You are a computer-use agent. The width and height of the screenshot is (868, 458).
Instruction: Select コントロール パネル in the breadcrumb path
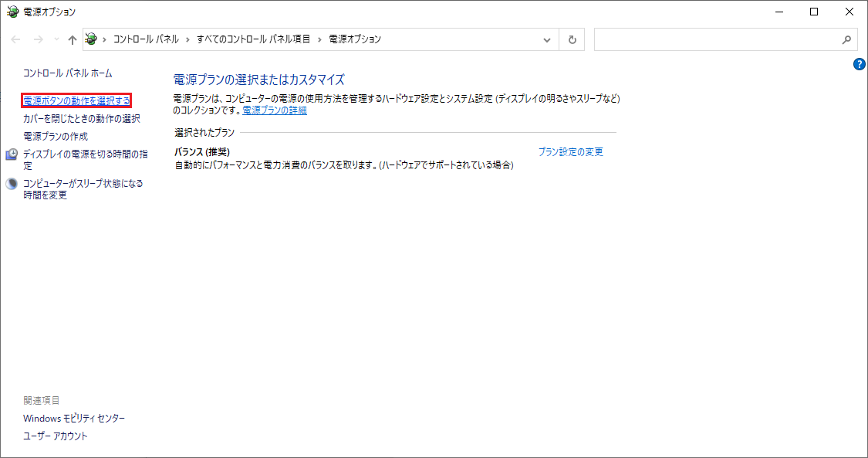pos(146,39)
